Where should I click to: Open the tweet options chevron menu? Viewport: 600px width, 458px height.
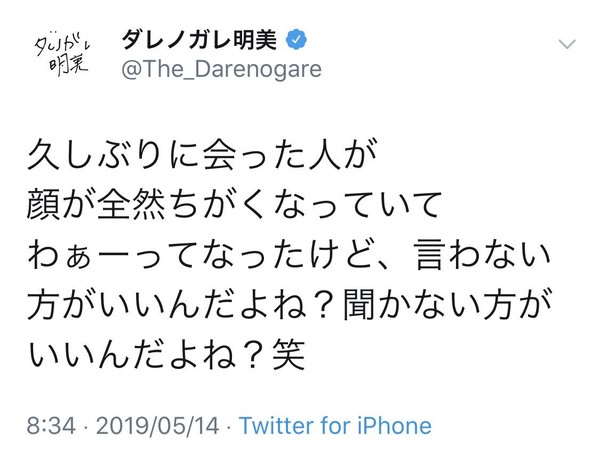[x=567, y=46]
